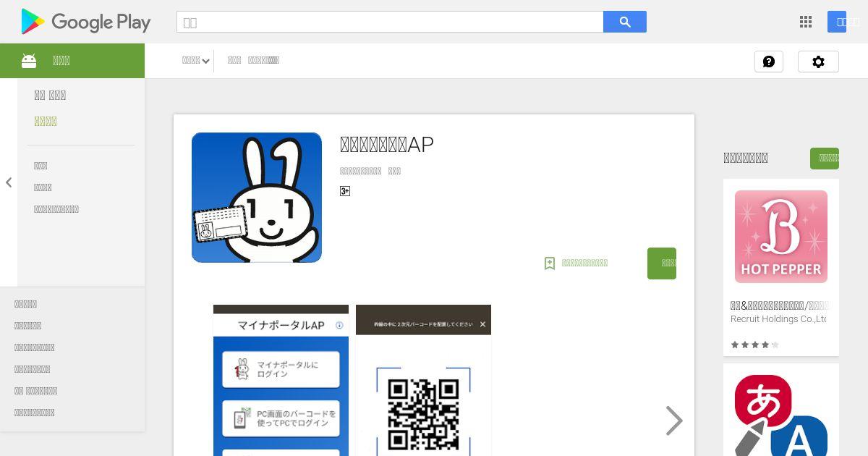868x456 pixels.
Task: Collapse the sidebar with the left chevron
Action: pos(9,182)
